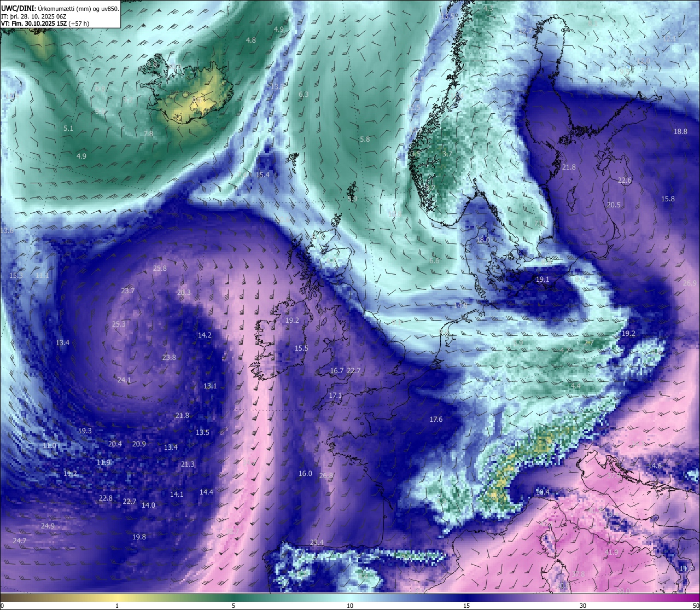Select the 15.5 value label
Screen dimensions: 700x610
click(301, 348)
